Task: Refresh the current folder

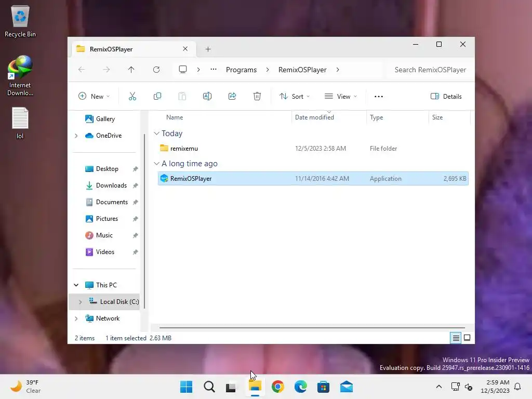Action: coord(156,70)
